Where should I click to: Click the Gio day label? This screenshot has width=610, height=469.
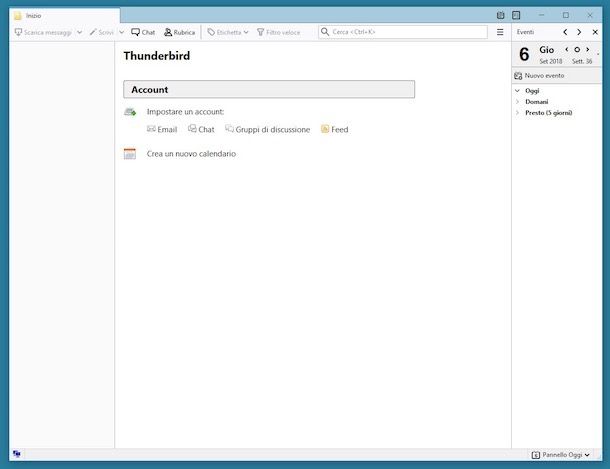coord(546,50)
